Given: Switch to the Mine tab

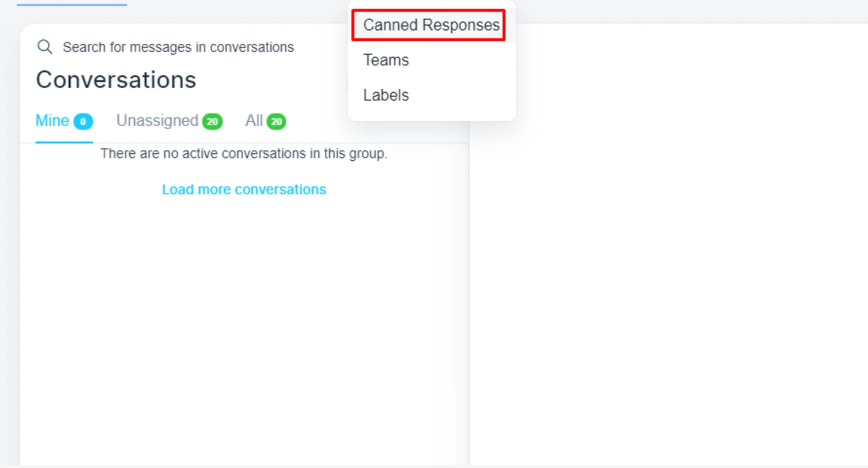Looking at the screenshot, I should click(x=52, y=121).
